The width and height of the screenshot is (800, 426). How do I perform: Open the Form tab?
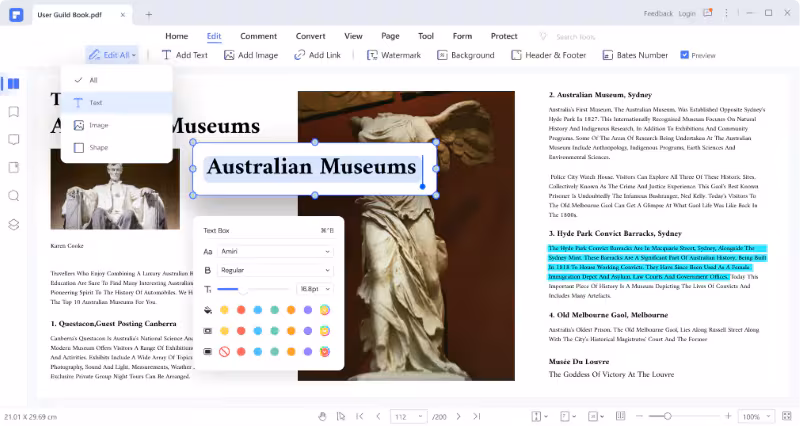point(462,36)
